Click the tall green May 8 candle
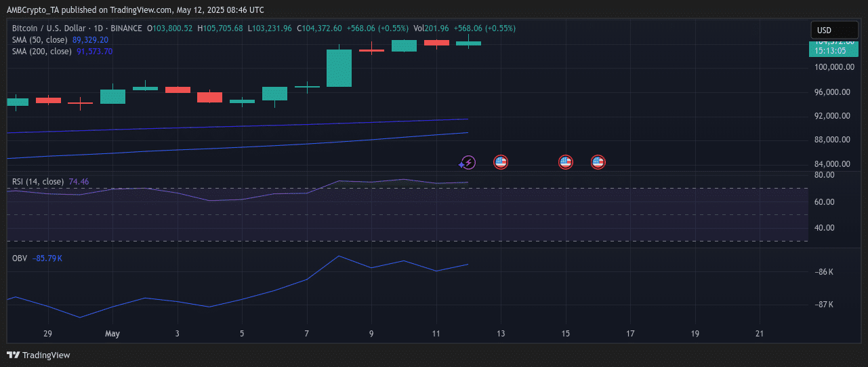Image resolution: width=868 pixels, height=367 pixels. (339, 68)
